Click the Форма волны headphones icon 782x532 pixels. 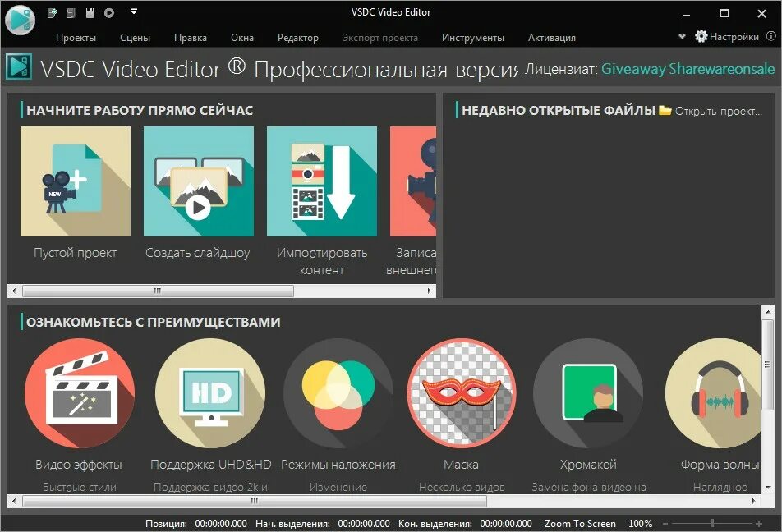click(713, 393)
